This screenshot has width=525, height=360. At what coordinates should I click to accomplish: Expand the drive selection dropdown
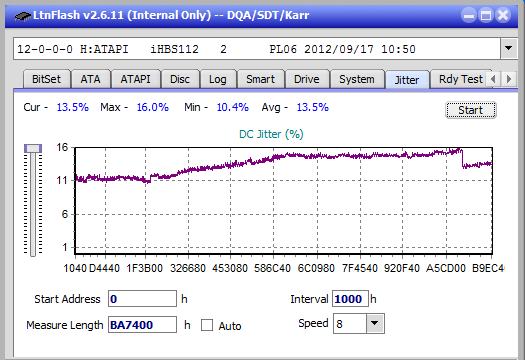(509, 49)
